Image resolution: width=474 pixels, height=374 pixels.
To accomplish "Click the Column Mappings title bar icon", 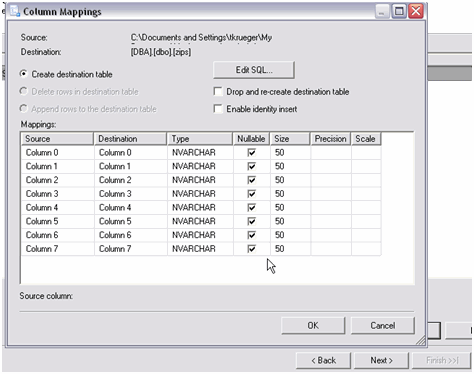I will point(15,11).
